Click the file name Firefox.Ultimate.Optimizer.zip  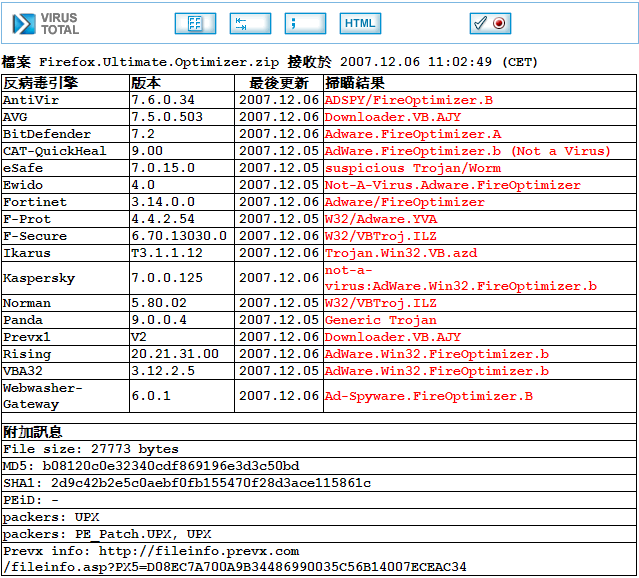[159, 62]
